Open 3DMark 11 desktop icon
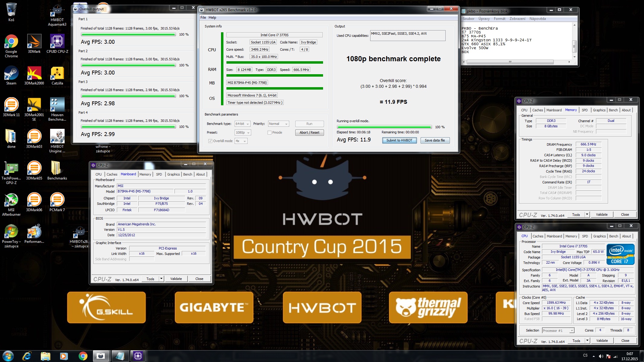 11,107
